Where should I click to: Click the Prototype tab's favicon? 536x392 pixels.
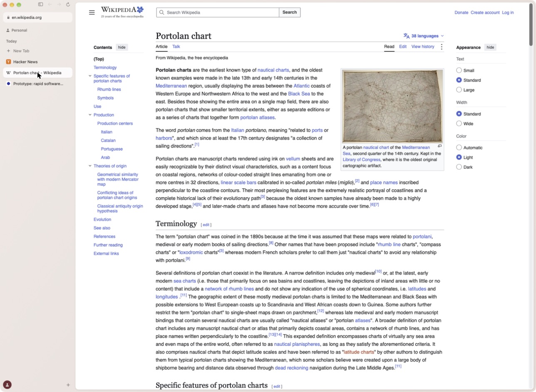coord(8,84)
